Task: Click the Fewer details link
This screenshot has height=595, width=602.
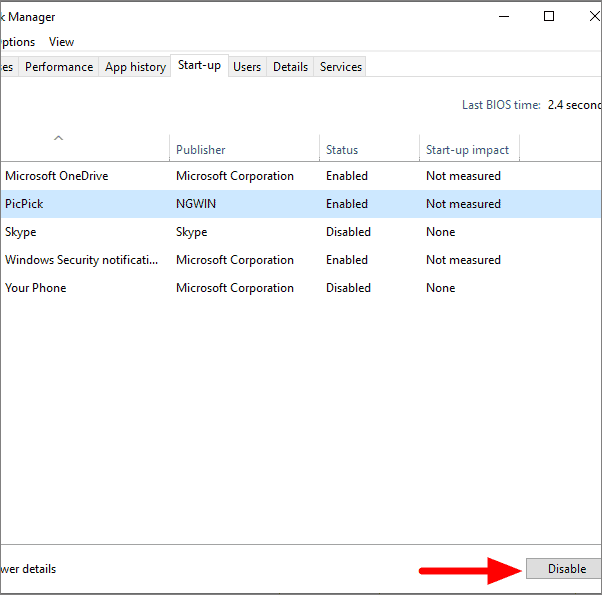Action: coord(28,569)
